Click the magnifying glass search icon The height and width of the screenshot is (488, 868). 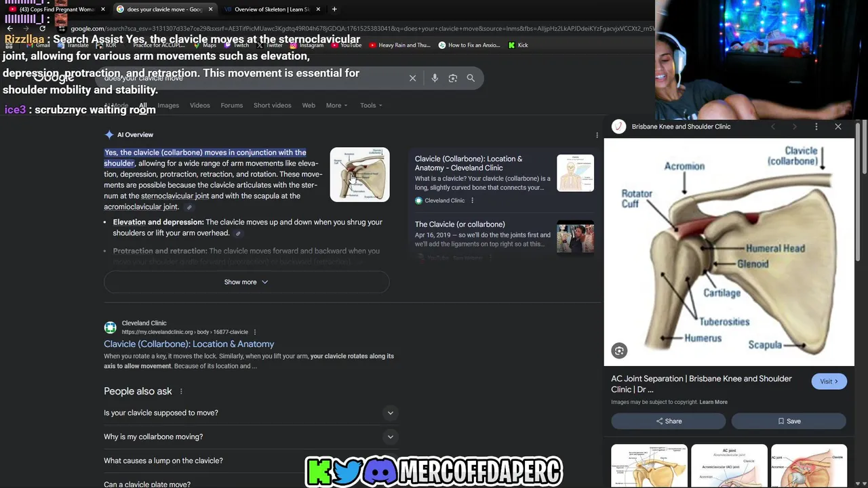coord(471,78)
